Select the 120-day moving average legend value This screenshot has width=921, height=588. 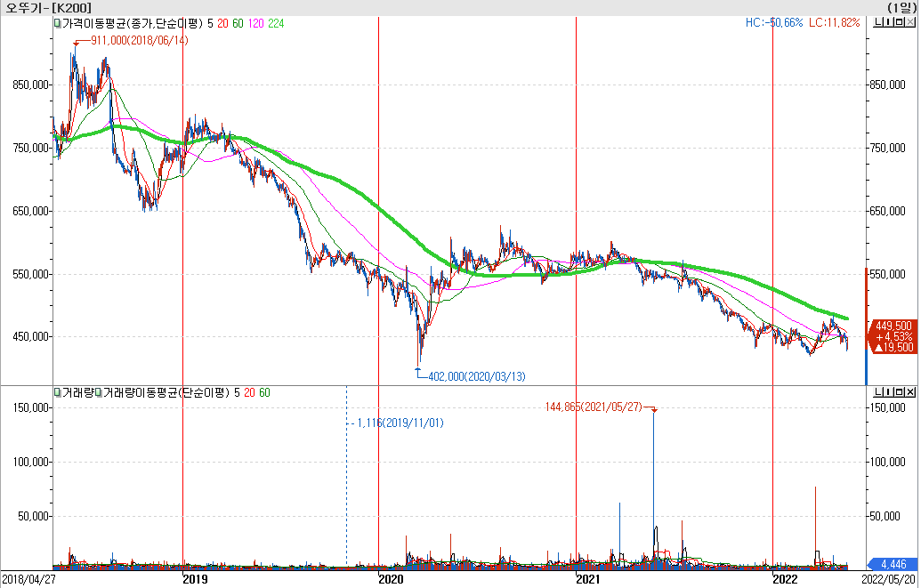click(255, 23)
